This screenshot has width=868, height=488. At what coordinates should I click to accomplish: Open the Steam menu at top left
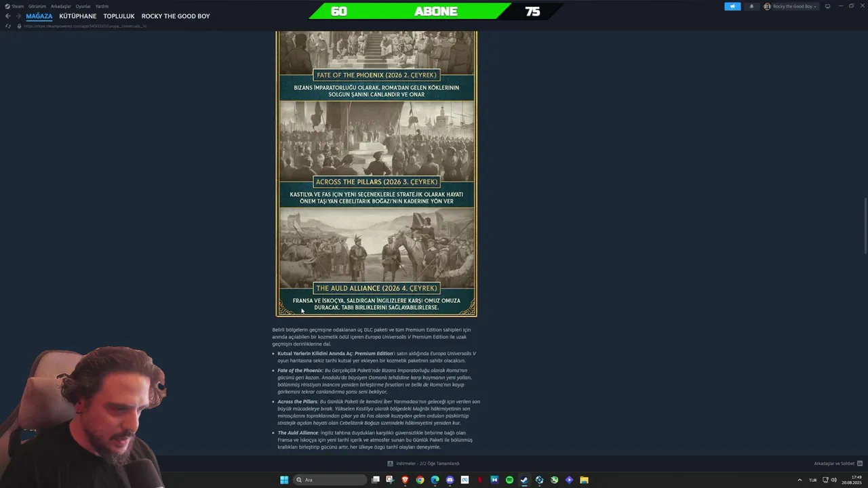click(14, 6)
